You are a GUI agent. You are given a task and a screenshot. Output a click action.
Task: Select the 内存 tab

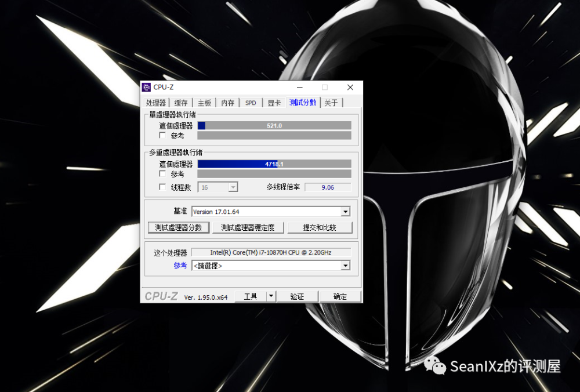tap(227, 103)
